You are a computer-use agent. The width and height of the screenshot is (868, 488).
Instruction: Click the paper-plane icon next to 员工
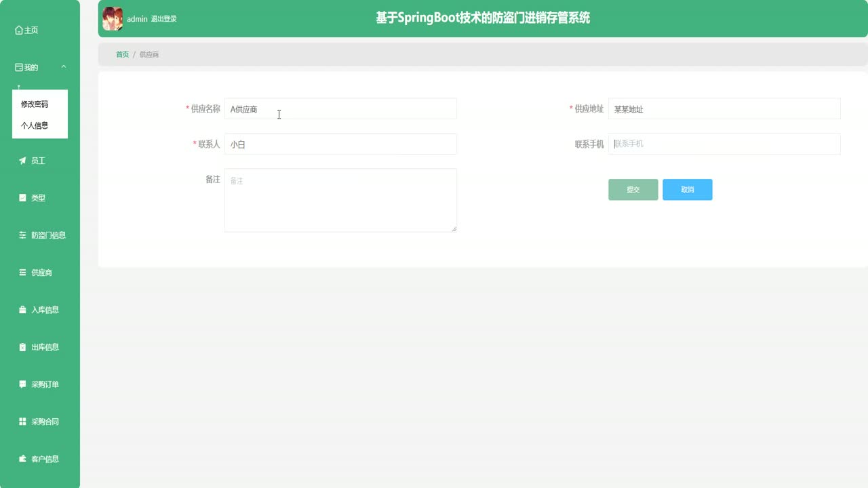tap(22, 161)
